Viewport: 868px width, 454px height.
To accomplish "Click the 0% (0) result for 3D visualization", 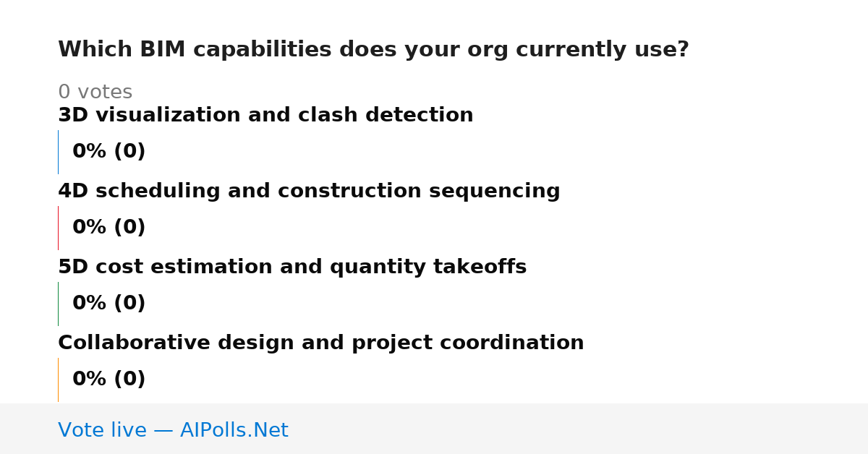I will click(109, 152).
